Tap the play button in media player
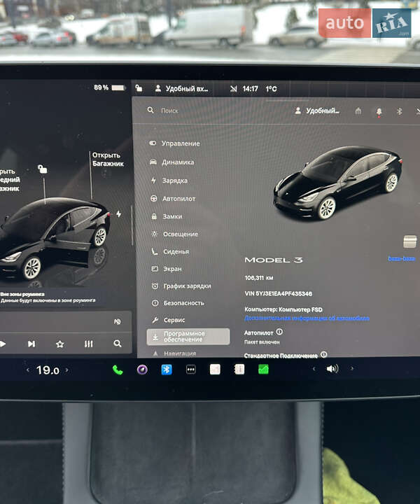Viewport: 420px width, 504px height. click(3, 344)
